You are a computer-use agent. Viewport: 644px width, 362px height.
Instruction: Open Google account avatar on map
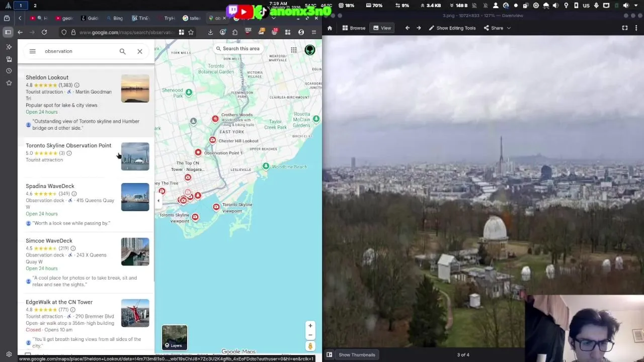point(309,50)
